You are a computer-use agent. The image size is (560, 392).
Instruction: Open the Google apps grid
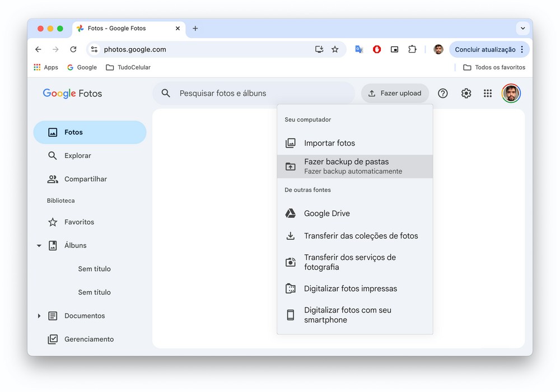click(x=488, y=94)
